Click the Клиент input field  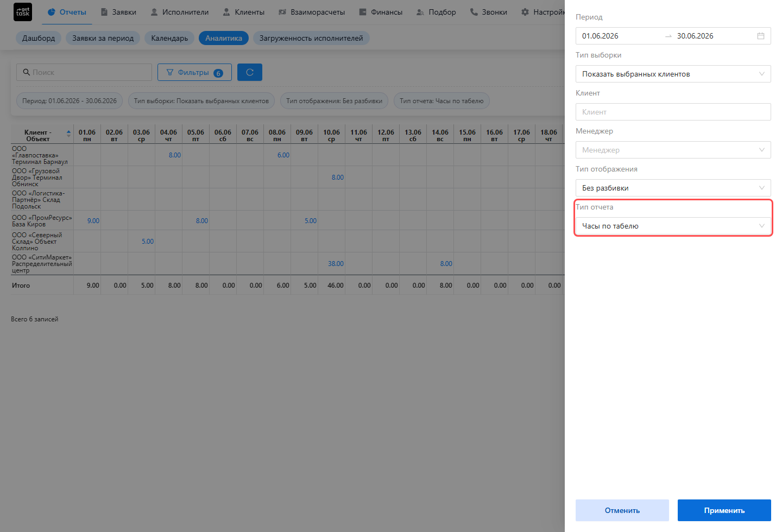point(673,112)
